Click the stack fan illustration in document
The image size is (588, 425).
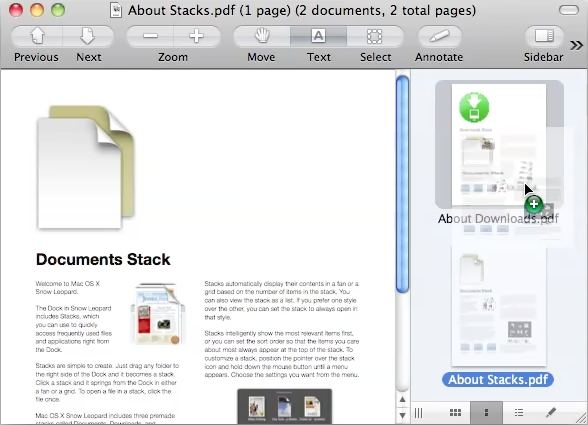tap(158, 314)
